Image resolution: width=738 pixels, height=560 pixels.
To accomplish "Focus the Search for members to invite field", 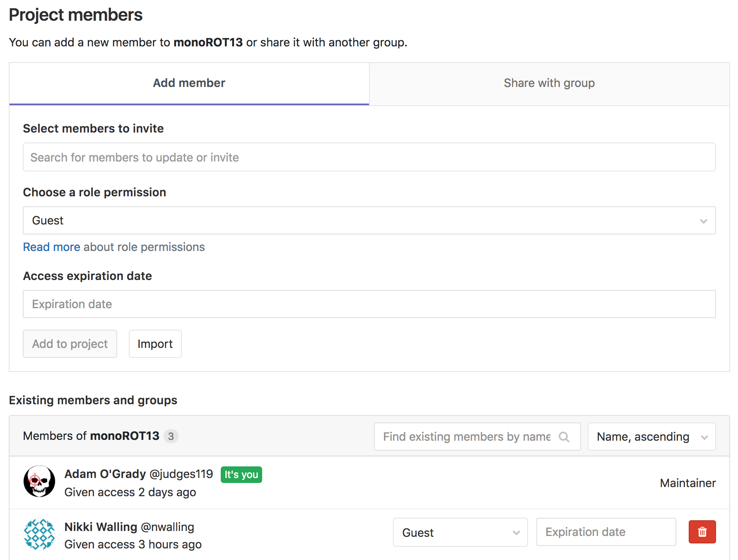I will tap(369, 157).
